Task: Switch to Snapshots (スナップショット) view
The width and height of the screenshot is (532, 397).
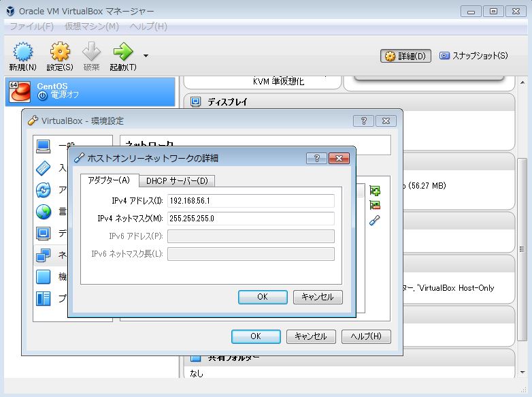Action: click(x=474, y=56)
